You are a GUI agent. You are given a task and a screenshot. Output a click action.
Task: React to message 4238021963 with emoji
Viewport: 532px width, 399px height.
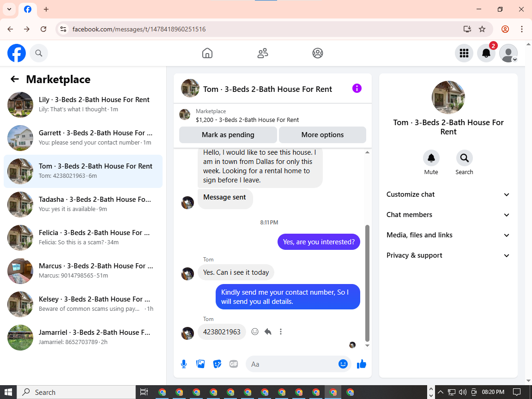point(255,332)
